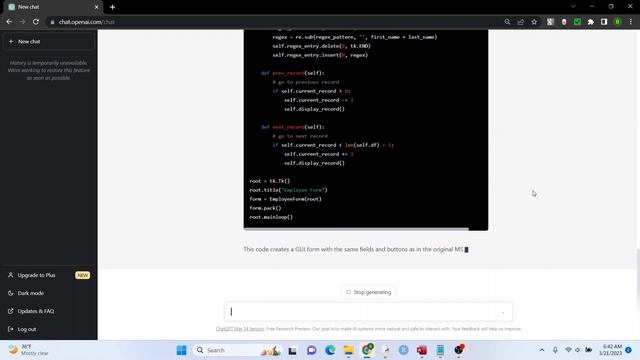The width and height of the screenshot is (640, 360).
Task: Switch to Chrome on the taskbar
Action: coord(367,350)
